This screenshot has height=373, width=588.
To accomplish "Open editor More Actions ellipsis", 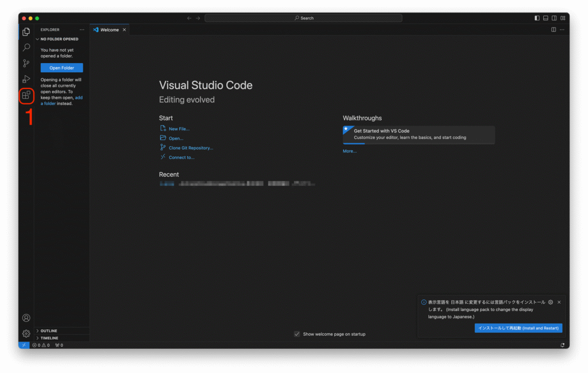I will pyautogui.click(x=562, y=30).
